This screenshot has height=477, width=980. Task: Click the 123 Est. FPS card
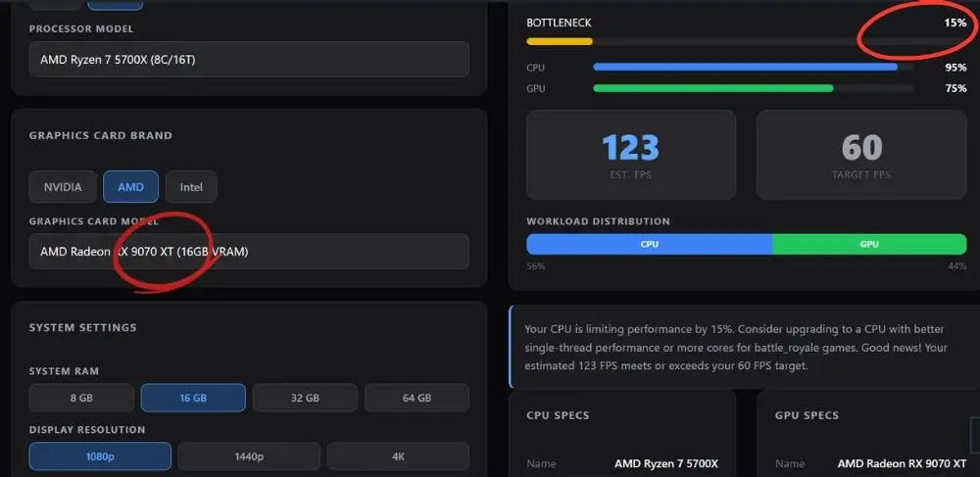[630, 155]
